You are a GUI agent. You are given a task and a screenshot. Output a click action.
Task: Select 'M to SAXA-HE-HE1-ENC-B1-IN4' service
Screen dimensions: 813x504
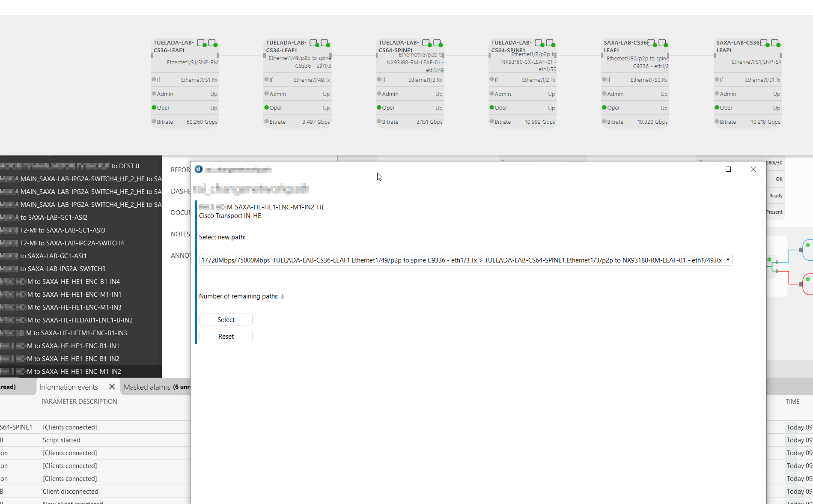tap(81, 281)
